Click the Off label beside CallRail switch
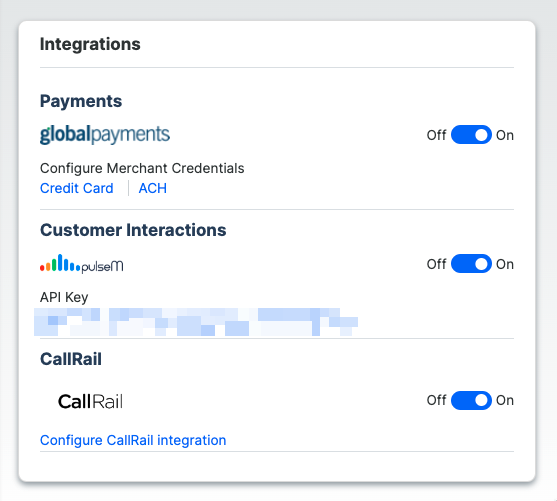557x501 pixels. pos(436,400)
